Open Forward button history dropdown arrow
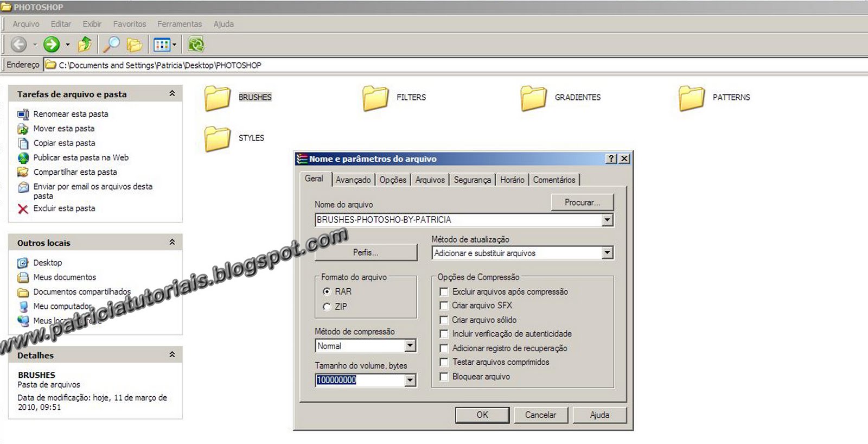 click(67, 45)
